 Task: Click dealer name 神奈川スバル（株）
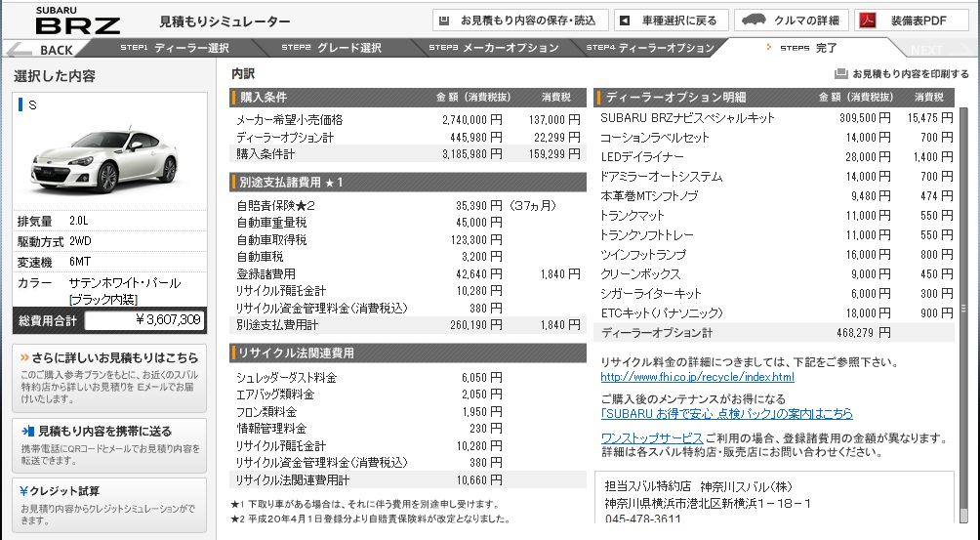[746, 486]
